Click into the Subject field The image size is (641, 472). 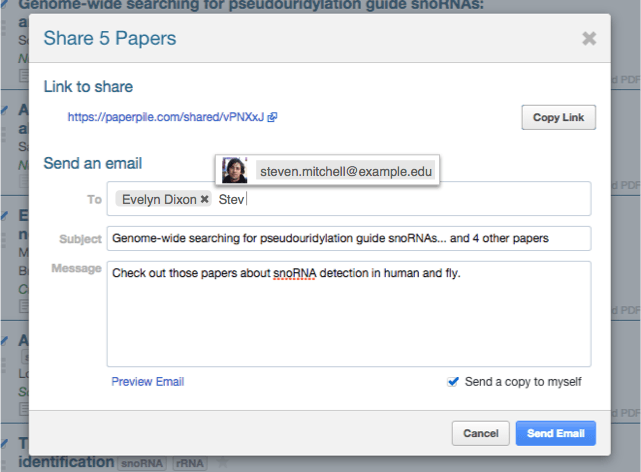(349, 238)
